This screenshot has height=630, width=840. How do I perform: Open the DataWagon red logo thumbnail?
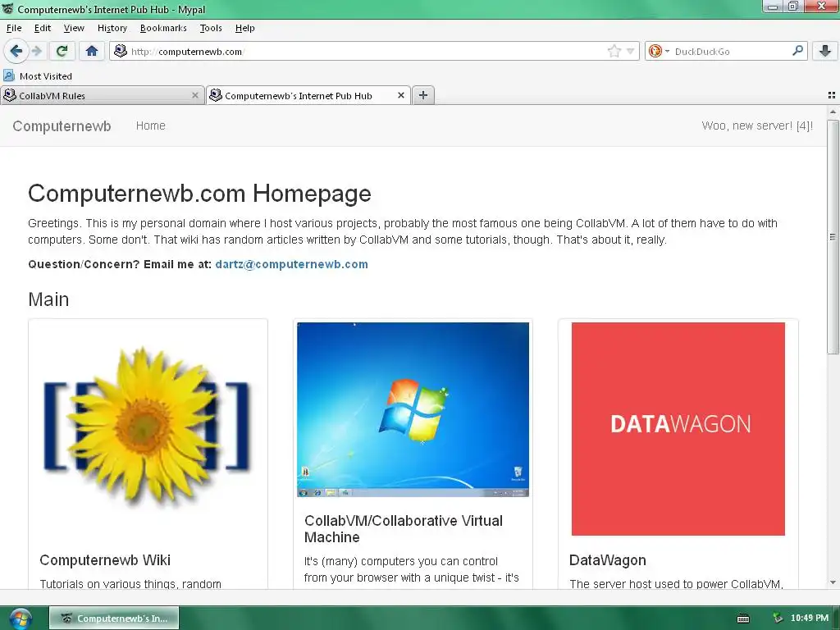(678, 428)
